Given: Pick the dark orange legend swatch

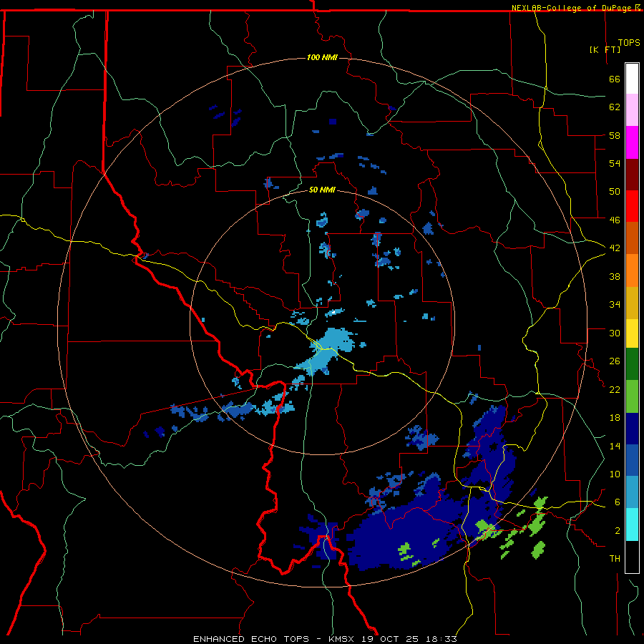Looking at the screenshot, I should pyautogui.click(x=632, y=238).
